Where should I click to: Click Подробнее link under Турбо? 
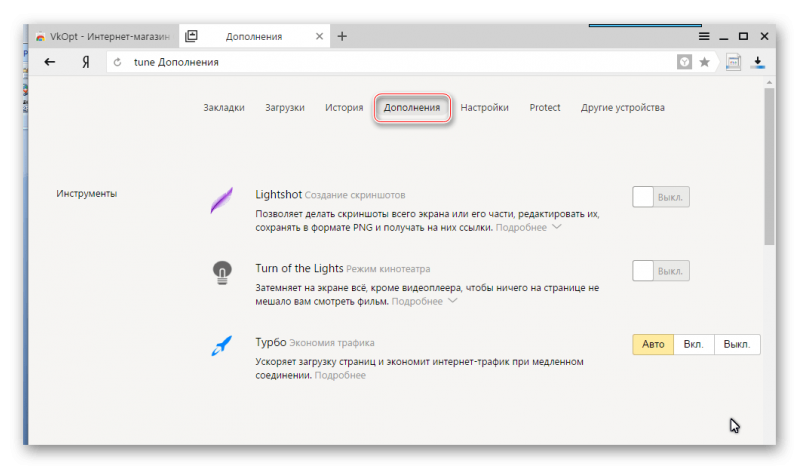tap(340, 375)
